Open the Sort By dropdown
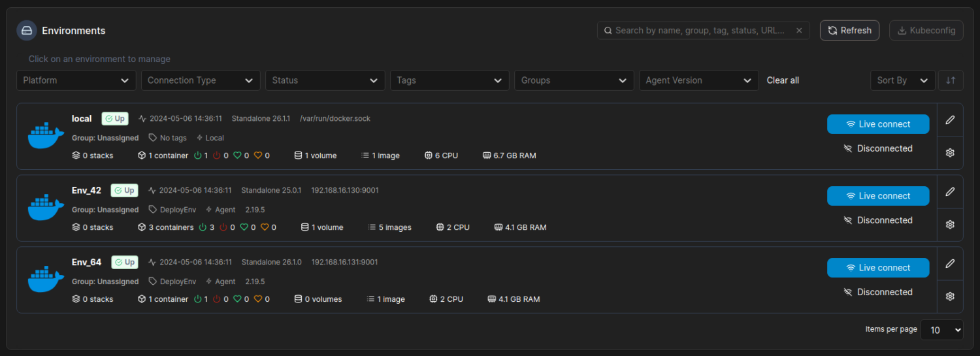 coord(902,80)
